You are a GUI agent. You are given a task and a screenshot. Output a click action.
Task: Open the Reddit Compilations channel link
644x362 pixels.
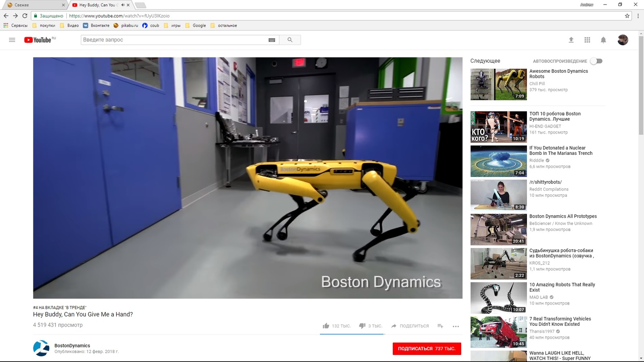pos(549,189)
